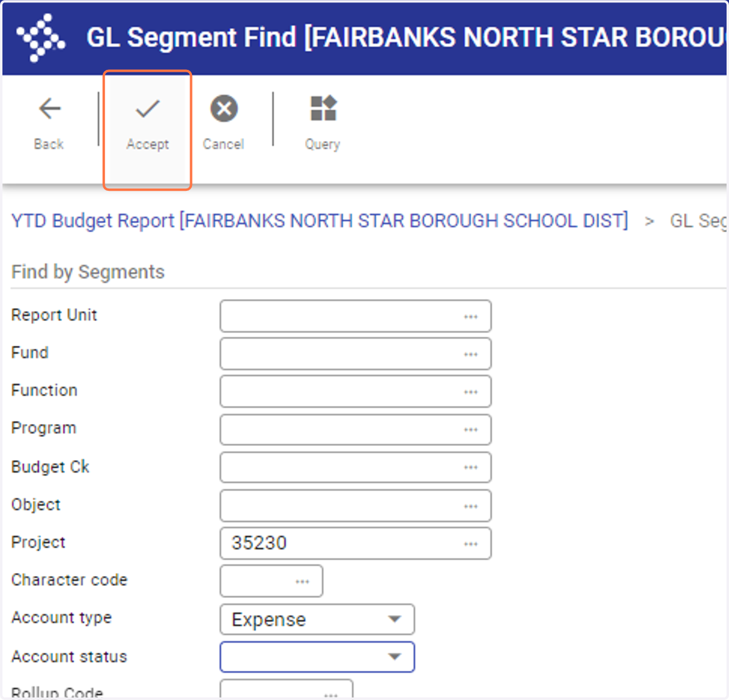This screenshot has width=729, height=700.
Task: Open YTD Budget Report breadcrumb link
Action: pos(320,221)
